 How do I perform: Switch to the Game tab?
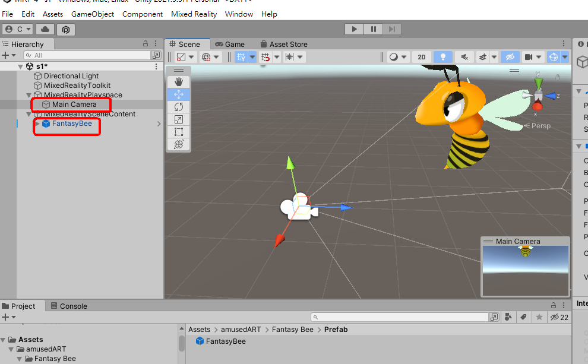click(x=230, y=44)
